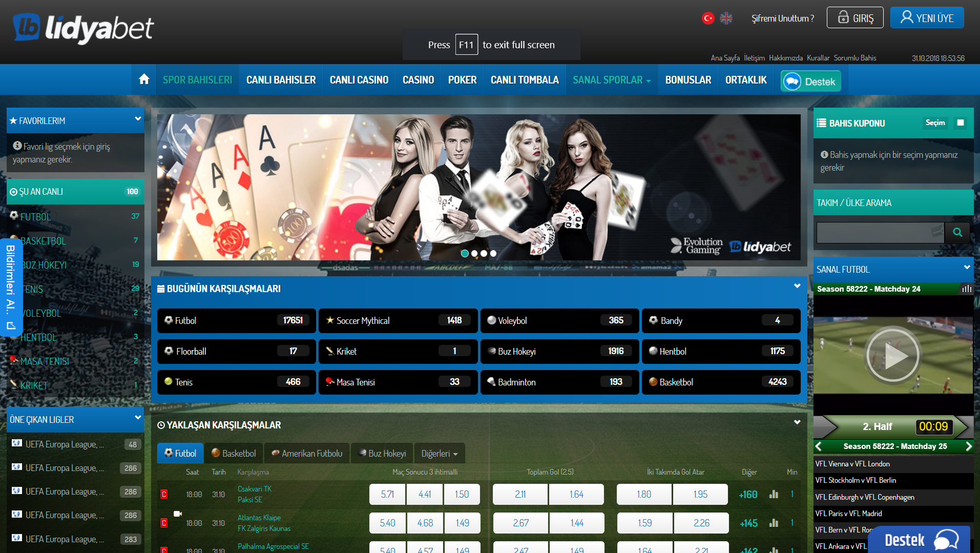Open the Soccer Mythical tile
Viewport: 980px width, 553px height.
coord(398,321)
